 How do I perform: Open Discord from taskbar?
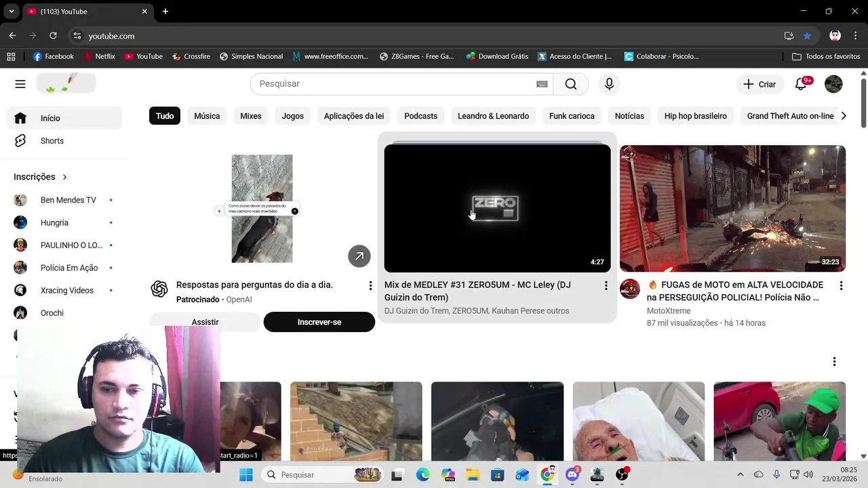point(572,474)
